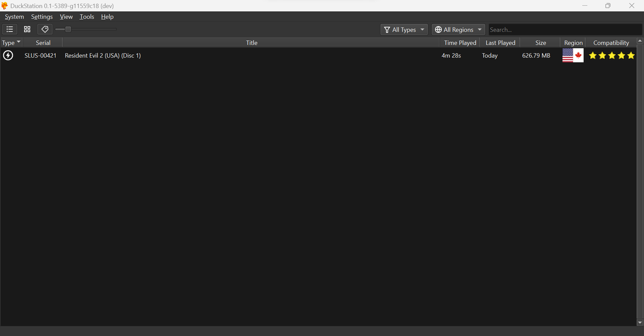
Task: Click the disc type icon for Resident Evil 2
Action: (8, 55)
